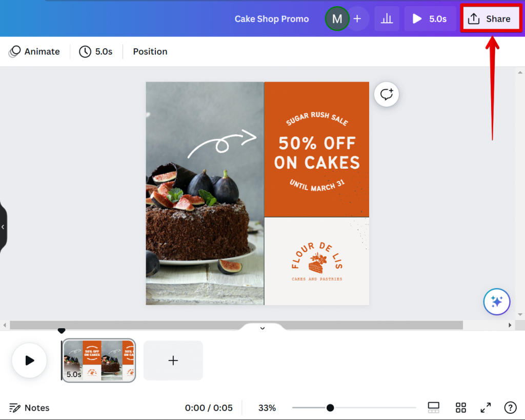Add a new page with the plus tile
Image resolution: width=525 pixels, height=420 pixels.
[173, 361]
